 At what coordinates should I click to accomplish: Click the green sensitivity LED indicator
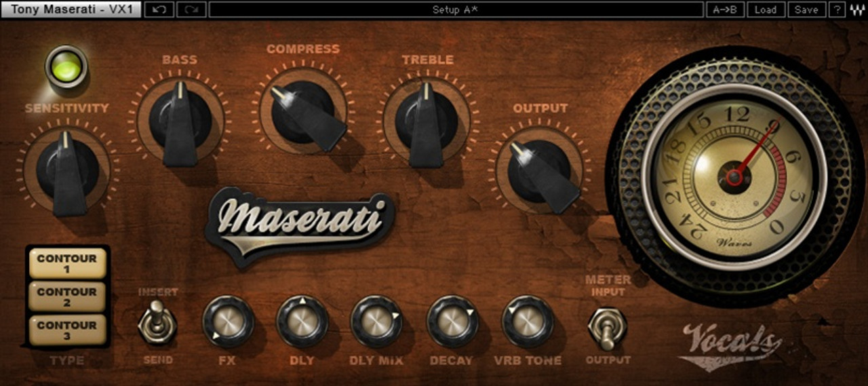66,68
